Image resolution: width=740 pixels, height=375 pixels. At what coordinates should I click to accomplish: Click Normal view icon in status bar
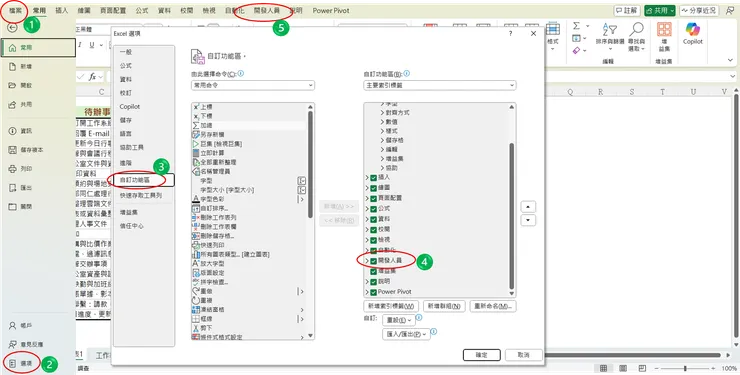(x=603, y=368)
